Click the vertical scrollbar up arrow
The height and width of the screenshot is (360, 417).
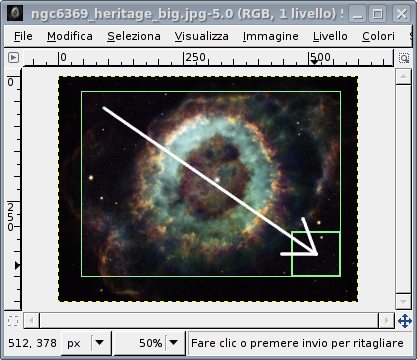[403, 76]
